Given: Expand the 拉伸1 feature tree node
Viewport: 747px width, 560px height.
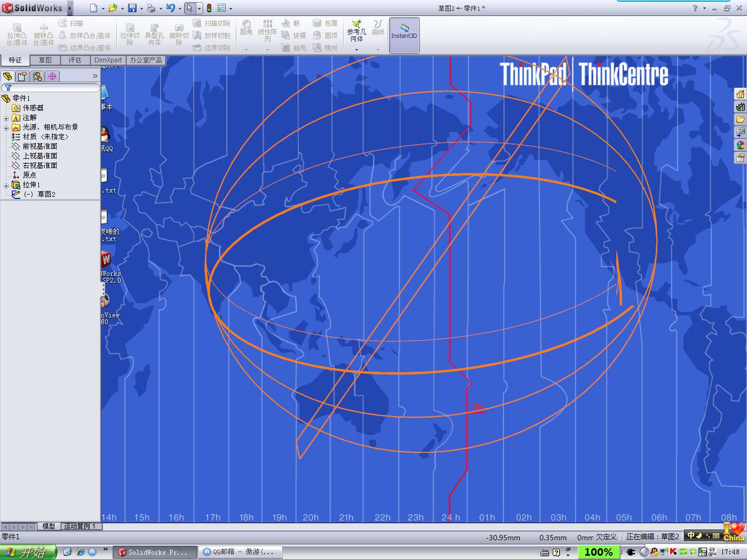Looking at the screenshot, I should coord(6,185).
